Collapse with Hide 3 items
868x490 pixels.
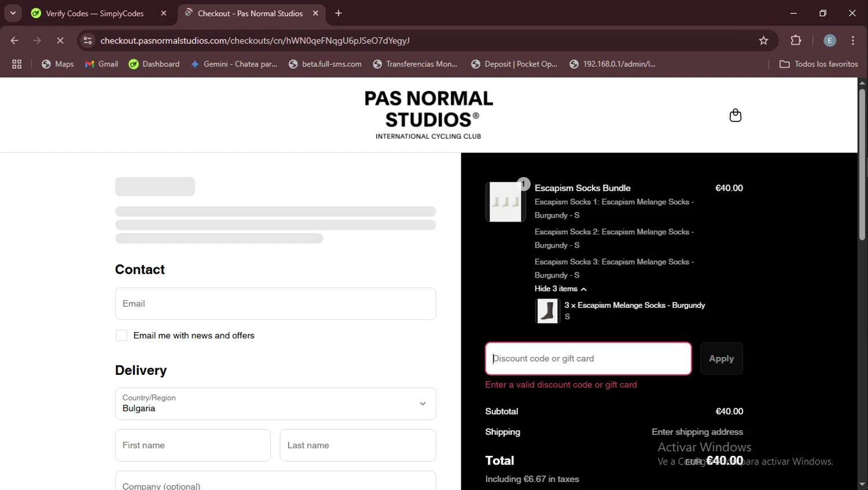(x=561, y=289)
